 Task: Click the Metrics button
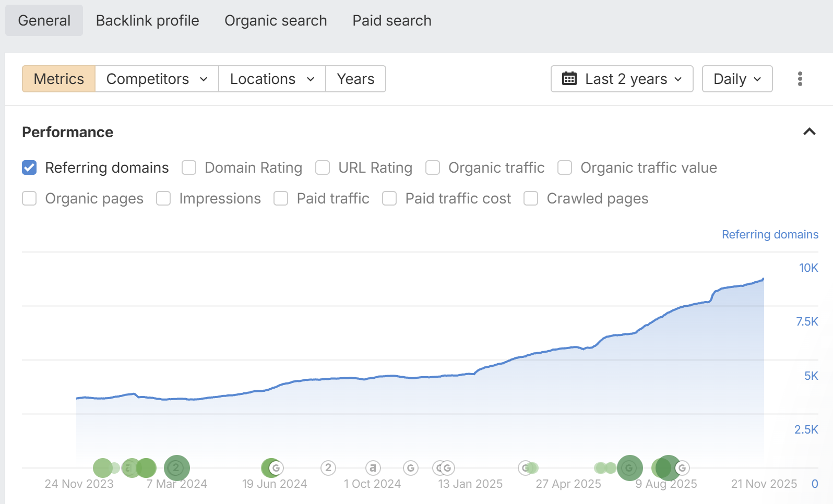[x=58, y=79]
